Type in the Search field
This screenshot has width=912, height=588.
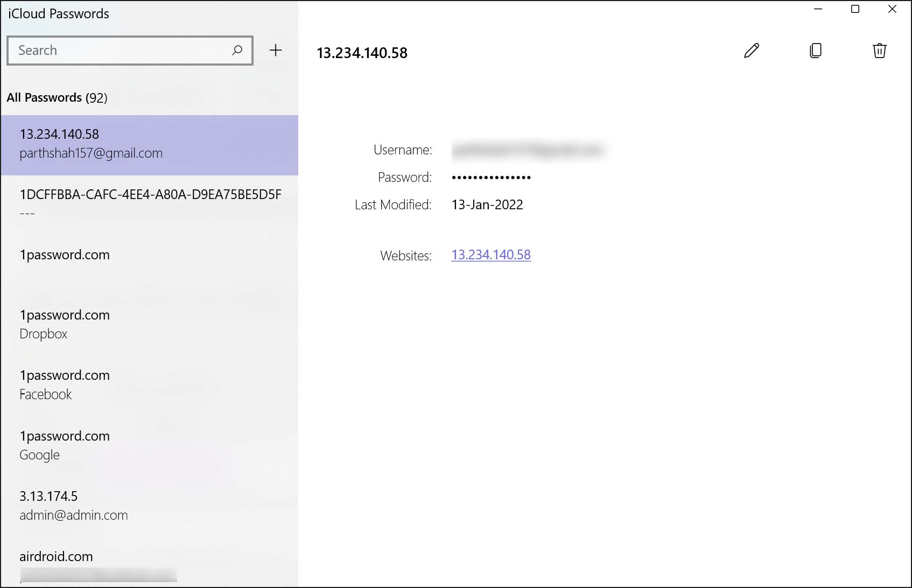tap(118, 51)
